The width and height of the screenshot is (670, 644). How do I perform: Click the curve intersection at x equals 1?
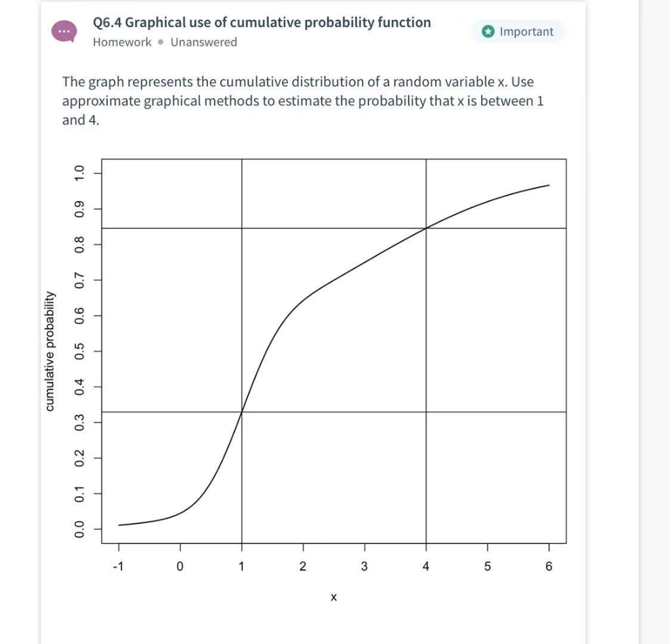(x=242, y=411)
